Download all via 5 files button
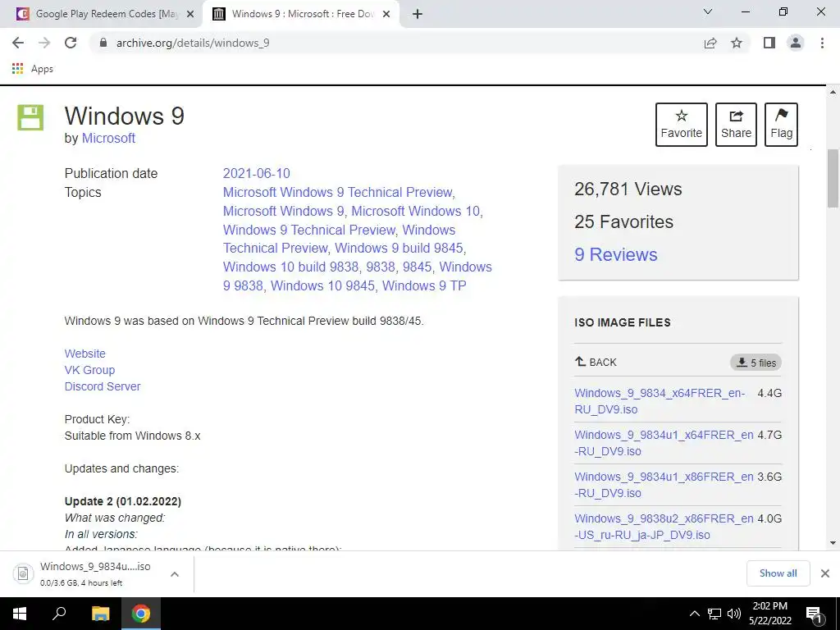The image size is (840, 630). pos(756,363)
